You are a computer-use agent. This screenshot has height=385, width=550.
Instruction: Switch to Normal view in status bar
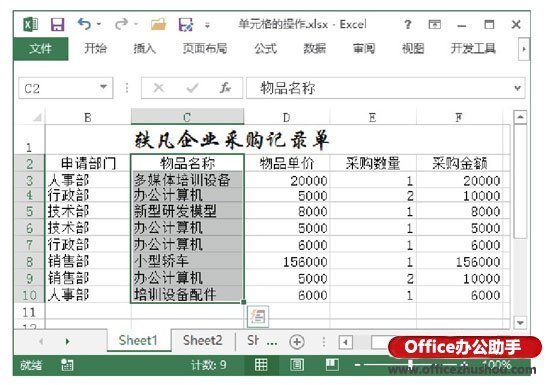pyautogui.click(x=261, y=365)
